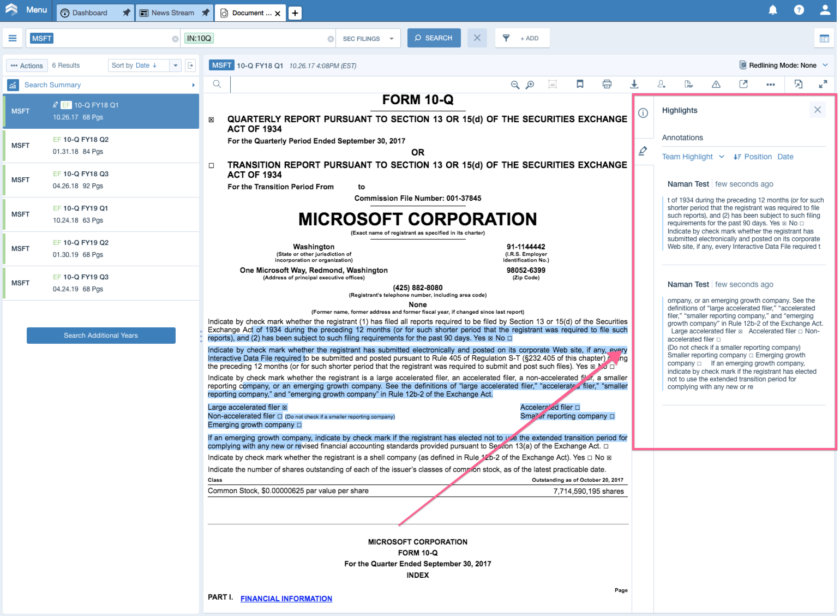
Task: Open the user profile icon
Action: tap(825, 10)
